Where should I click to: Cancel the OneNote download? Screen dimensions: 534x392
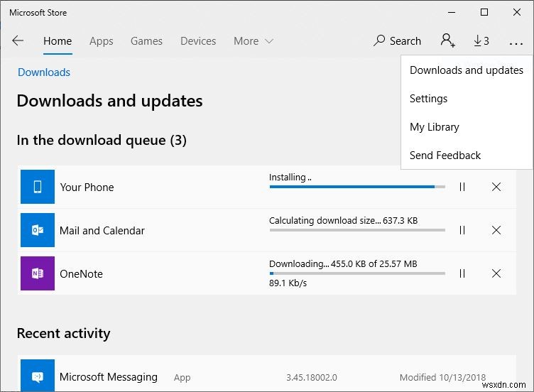[x=496, y=273]
